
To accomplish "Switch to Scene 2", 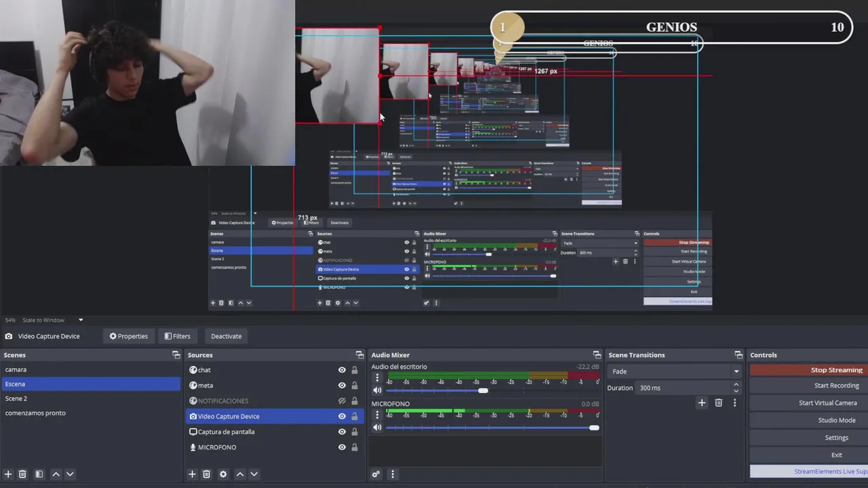I will point(91,399).
